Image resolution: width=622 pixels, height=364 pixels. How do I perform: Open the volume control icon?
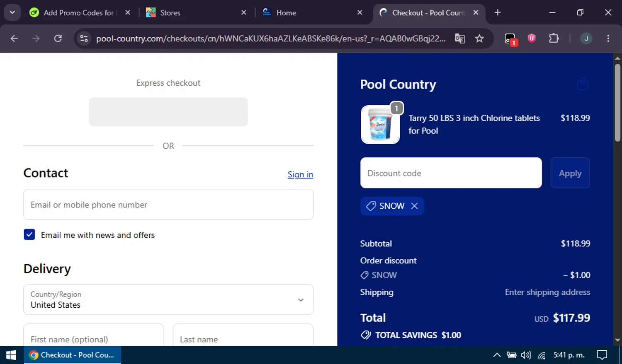coord(526,355)
